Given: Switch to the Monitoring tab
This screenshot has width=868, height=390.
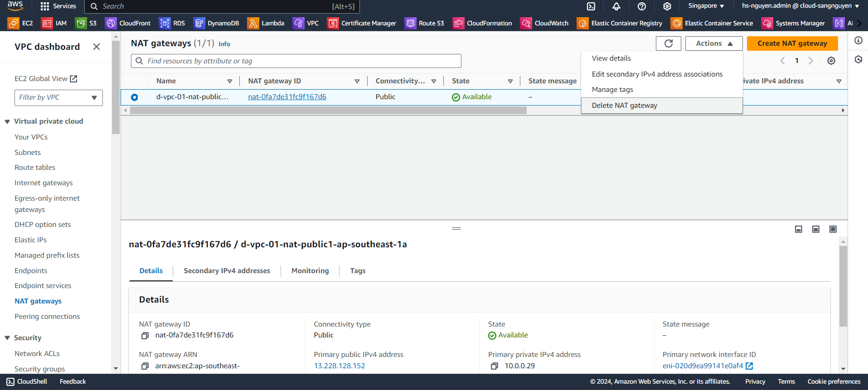Looking at the screenshot, I should [x=310, y=271].
